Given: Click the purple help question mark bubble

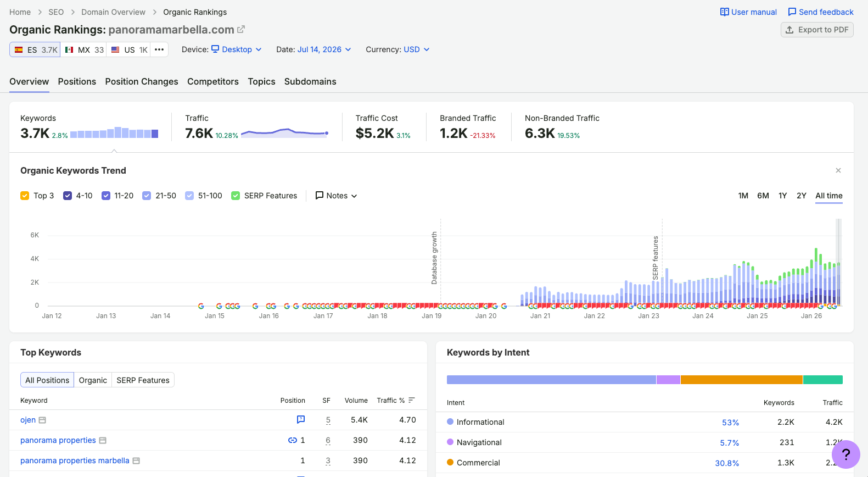Looking at the screenshot, I should click(846, 454).
